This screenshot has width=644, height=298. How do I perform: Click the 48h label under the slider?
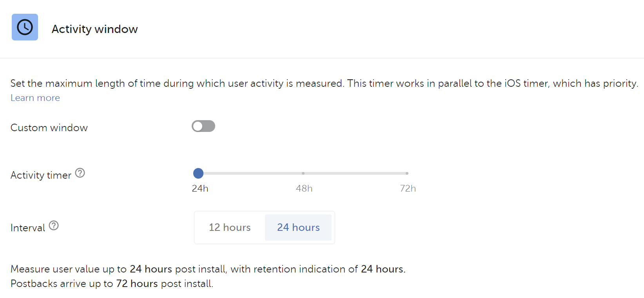pos(304,188)
